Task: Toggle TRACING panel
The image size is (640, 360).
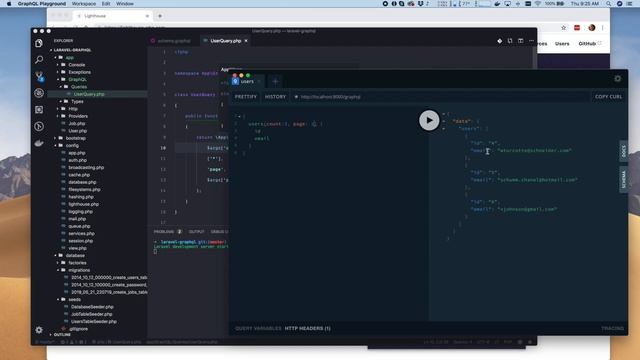Action: tap(612, 328)
